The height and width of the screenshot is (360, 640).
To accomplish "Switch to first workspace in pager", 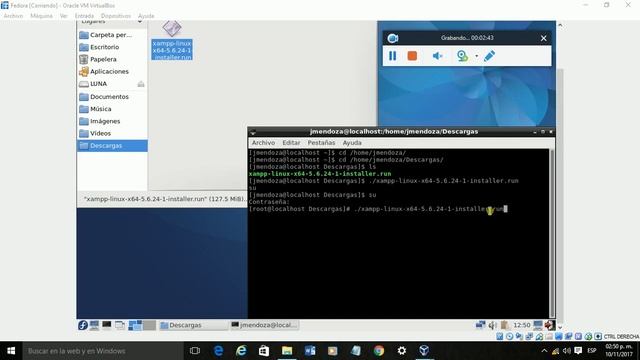I will click(135, 325).
